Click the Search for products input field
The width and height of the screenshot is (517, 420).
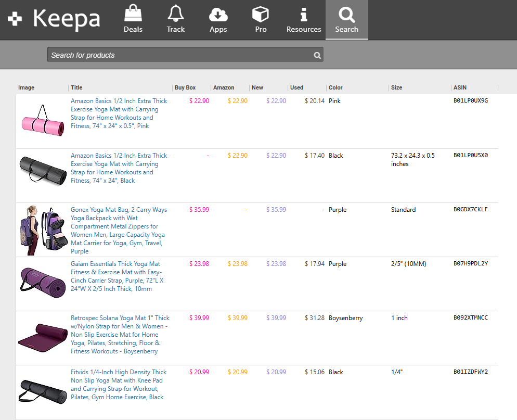pyautogui.click(x=177, y=55)
